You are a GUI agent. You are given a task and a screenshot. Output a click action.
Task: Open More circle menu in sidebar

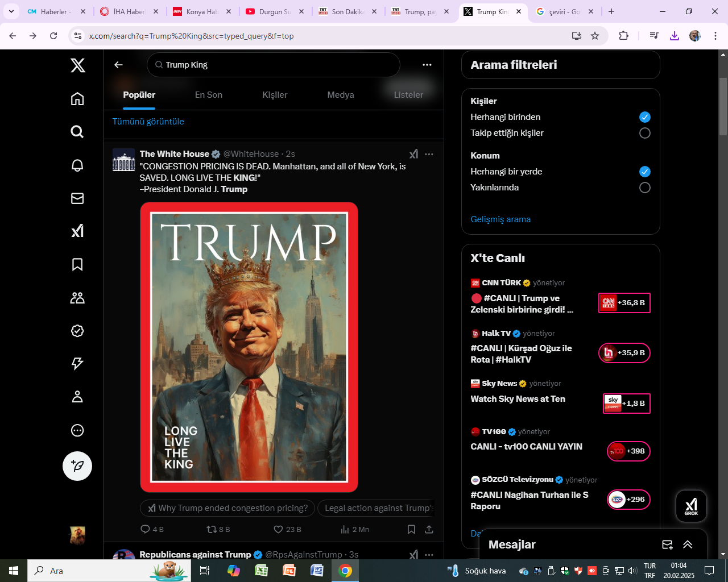77,430
